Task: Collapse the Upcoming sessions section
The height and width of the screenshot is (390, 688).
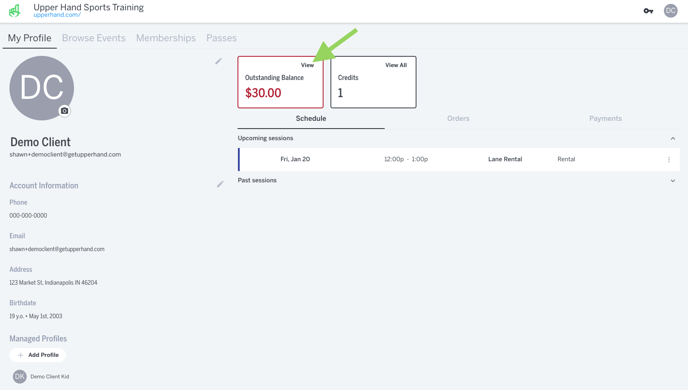Action: pyautogui.click(x=673, y=139)
